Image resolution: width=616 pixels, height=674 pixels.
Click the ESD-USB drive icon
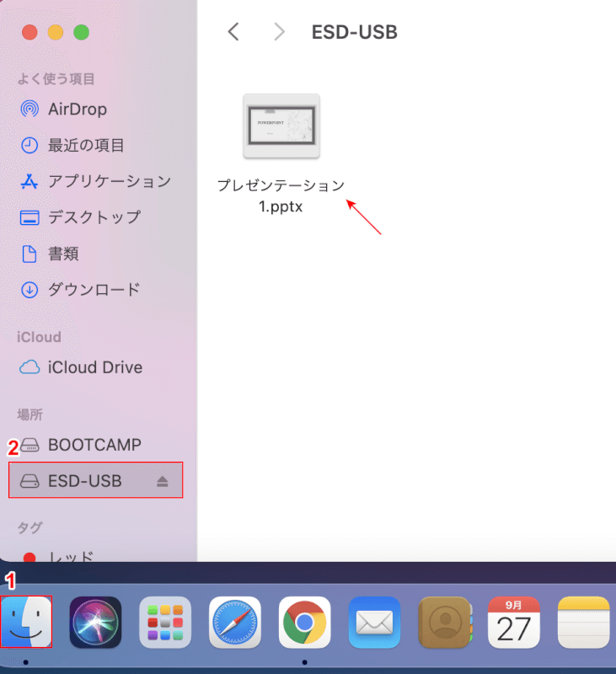pos(29,481)
